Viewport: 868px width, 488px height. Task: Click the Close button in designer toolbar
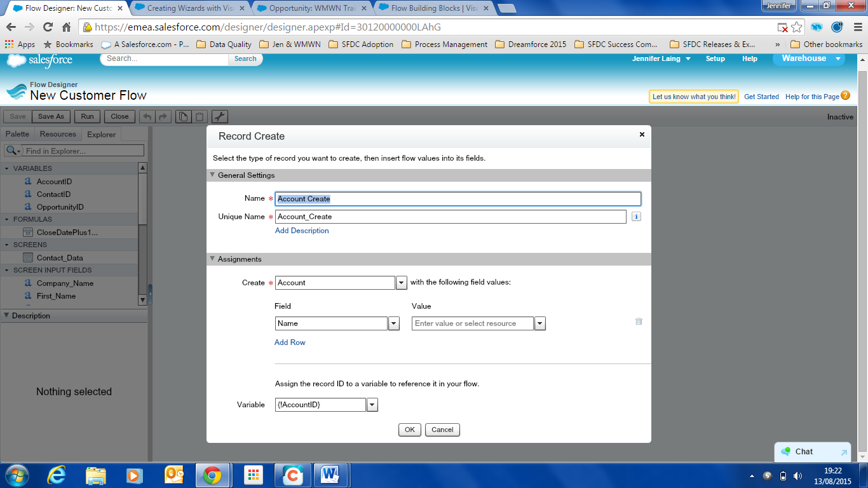(119, 116)
